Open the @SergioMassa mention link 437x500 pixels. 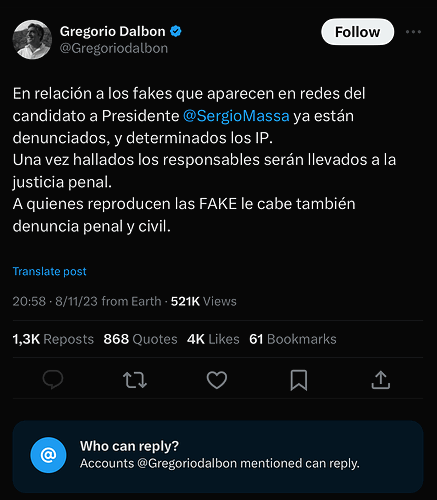pos(236,116)
